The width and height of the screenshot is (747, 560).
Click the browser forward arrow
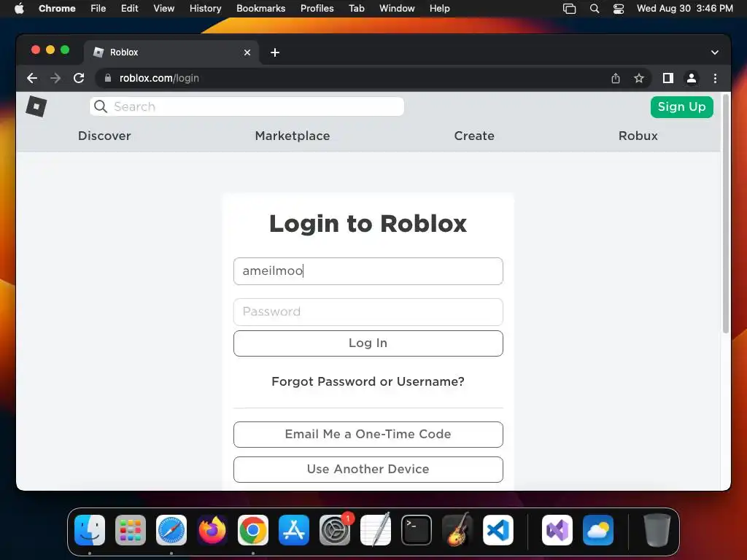pos(55,78)
